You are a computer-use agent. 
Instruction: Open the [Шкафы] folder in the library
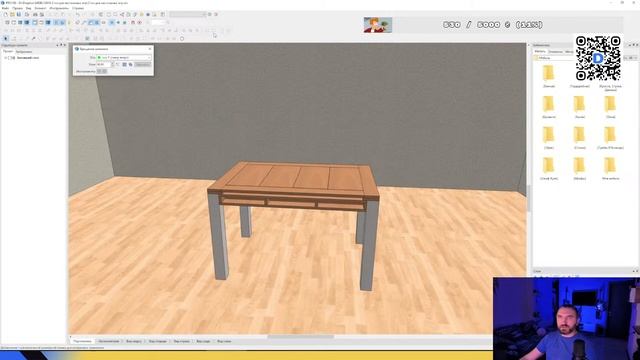579,169
